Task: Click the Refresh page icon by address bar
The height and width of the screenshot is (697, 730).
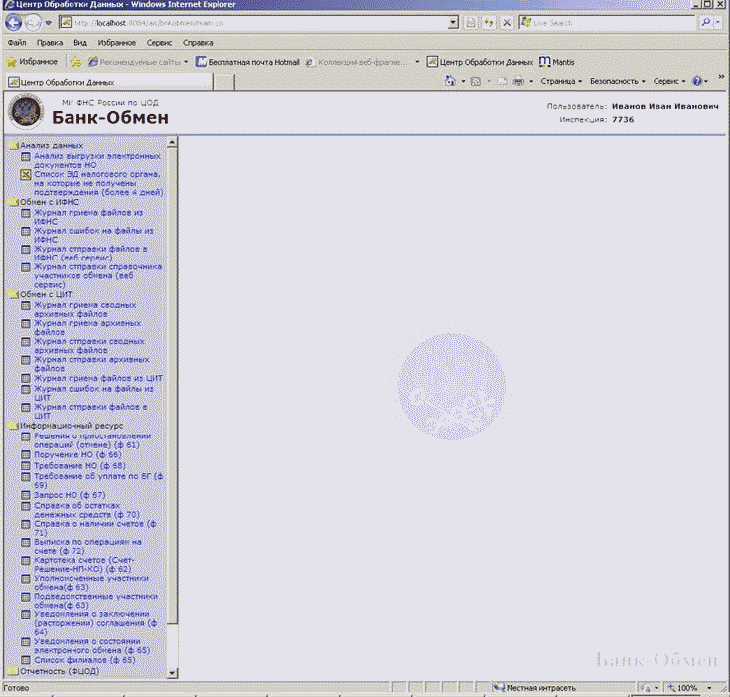Action: (490, 22)
